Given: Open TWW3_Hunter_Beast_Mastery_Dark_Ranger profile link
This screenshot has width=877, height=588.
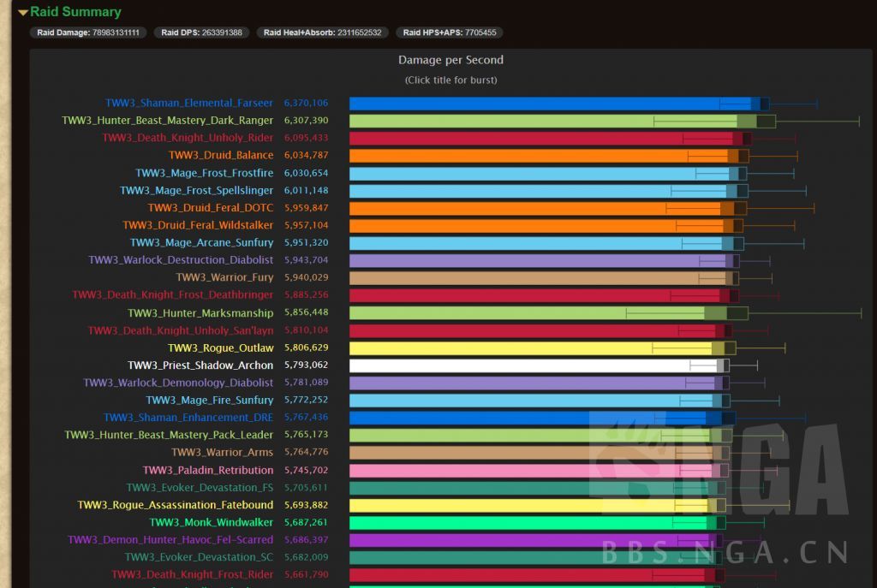Looking at the screenshot, I should (168, 121).
